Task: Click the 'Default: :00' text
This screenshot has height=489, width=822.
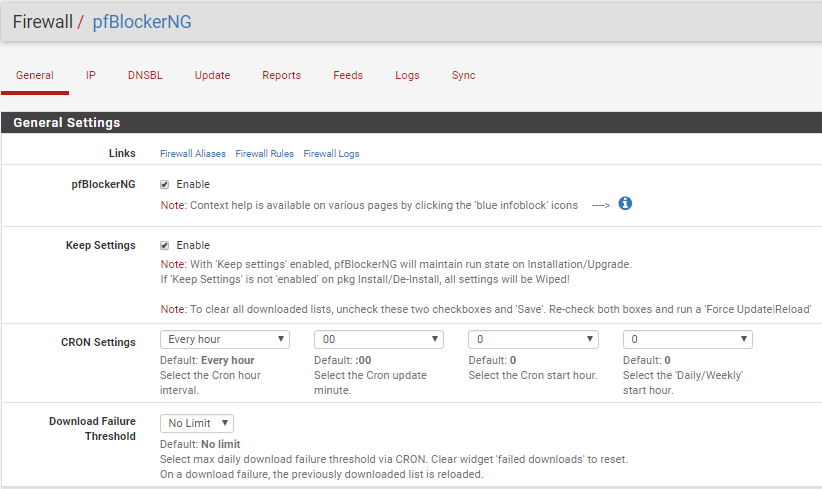Action: tap(343, 360)
